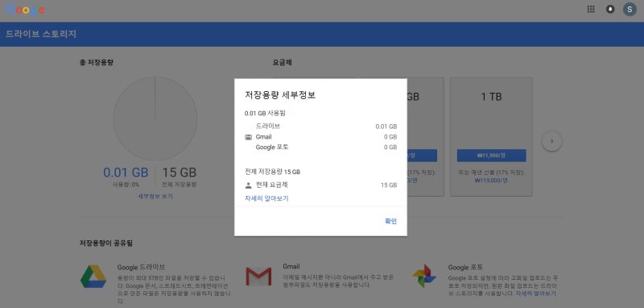The image size is (644, 308).
Task: Click the Gmail 0 GB row label
Action: (x=263, y=137)
